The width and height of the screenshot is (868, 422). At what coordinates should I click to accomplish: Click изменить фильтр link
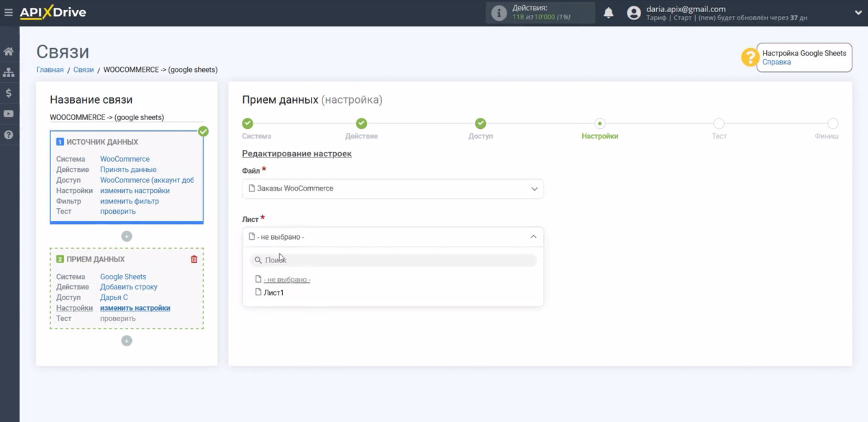[x=129, y=201]
